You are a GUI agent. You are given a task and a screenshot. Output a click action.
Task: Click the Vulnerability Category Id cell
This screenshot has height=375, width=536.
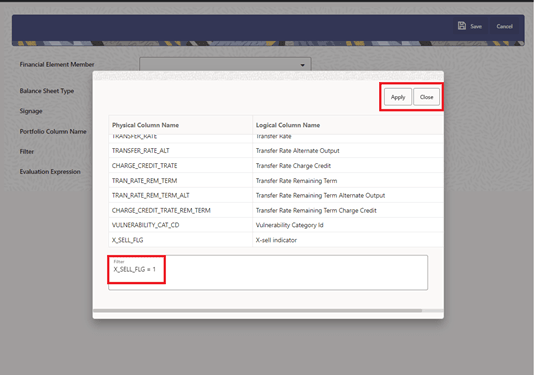click(x=348, y=225)
